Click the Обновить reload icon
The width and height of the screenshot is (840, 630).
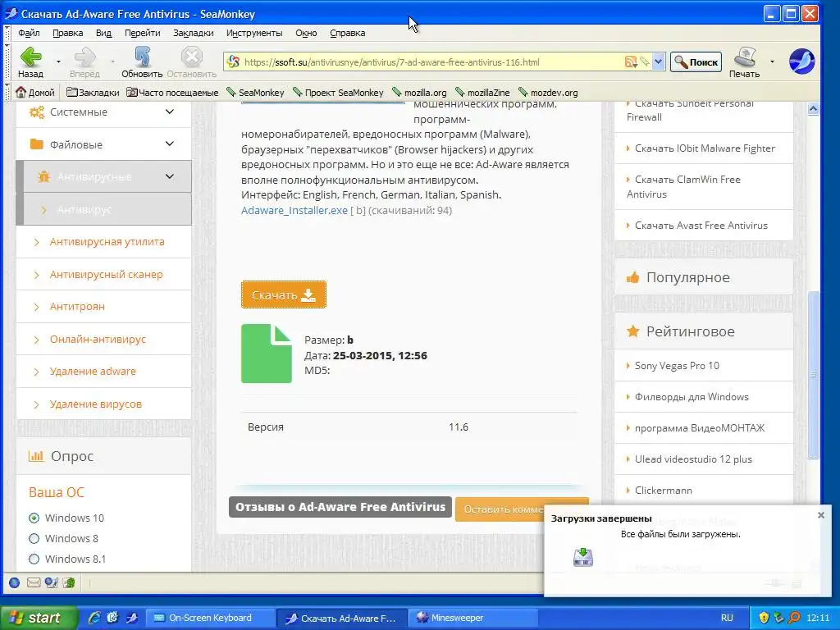coord(142,57)
